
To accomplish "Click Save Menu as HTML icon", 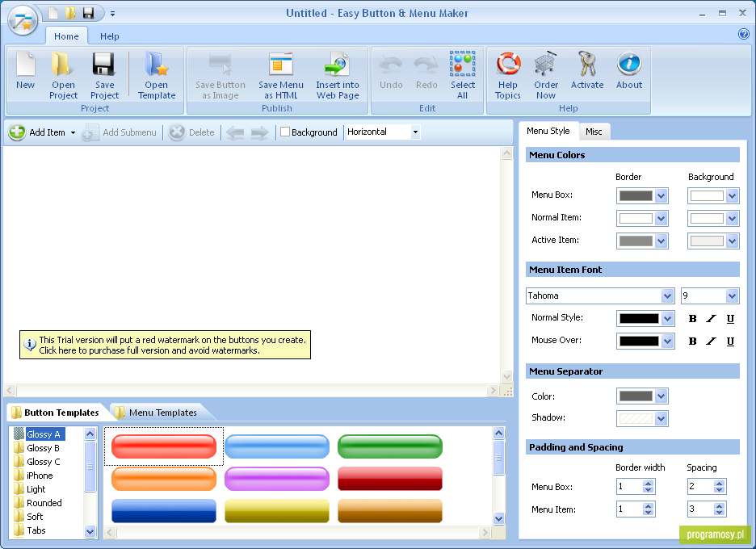I will [x=281, y=65].
